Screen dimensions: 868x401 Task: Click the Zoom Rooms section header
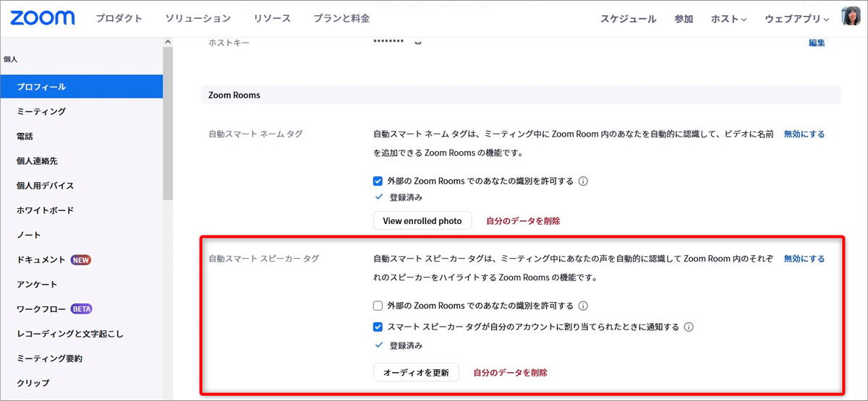pos(521,95)
